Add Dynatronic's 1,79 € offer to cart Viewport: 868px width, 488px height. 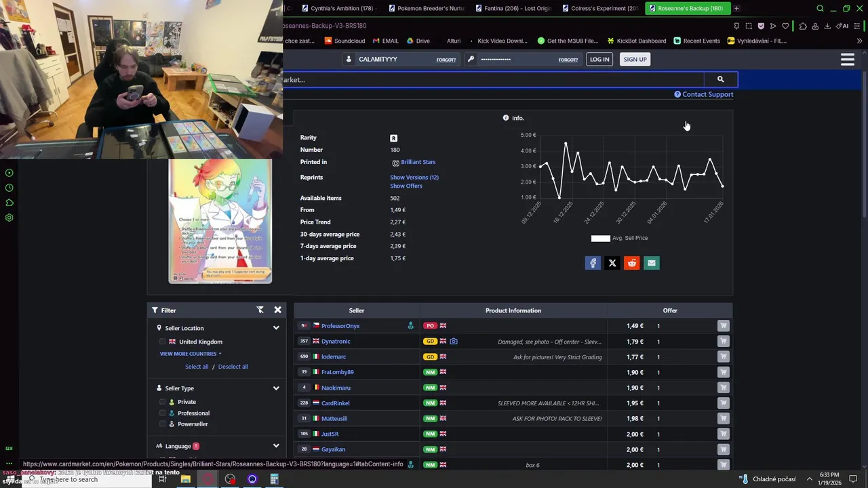click(x=724, y=342)
